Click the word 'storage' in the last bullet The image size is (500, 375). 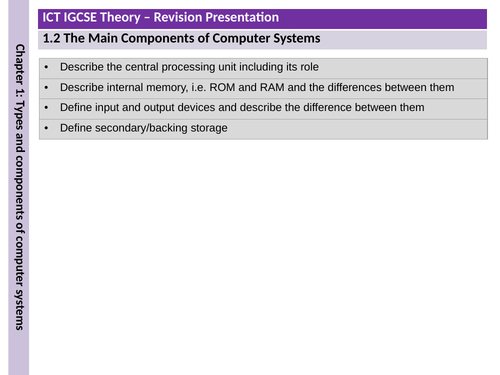point(209,128)
